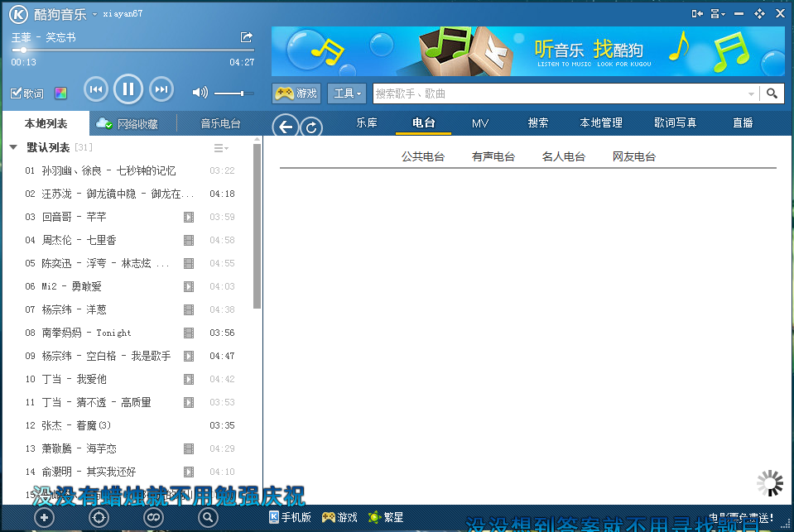
Task: Play MV for 杨宗纬 - 空白格
Action: point(189,357)
